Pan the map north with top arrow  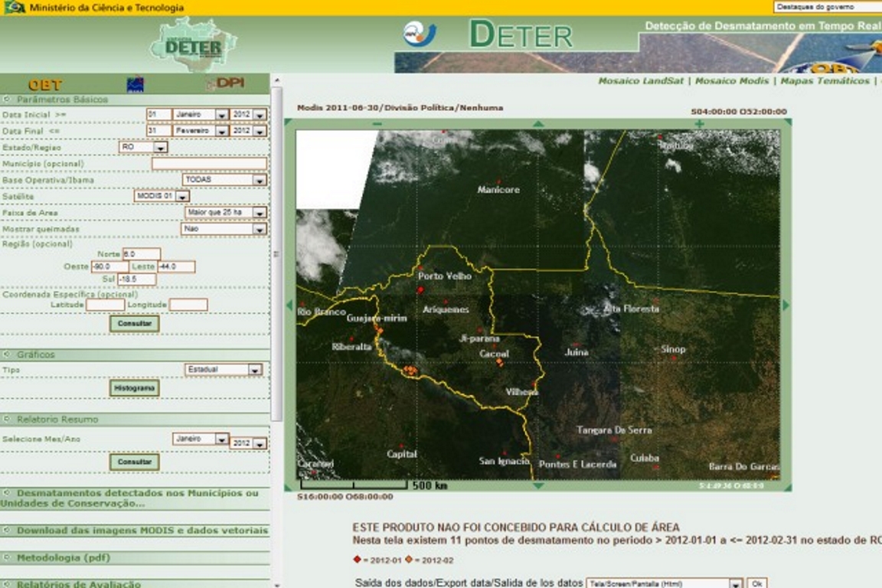click(538, 124)
